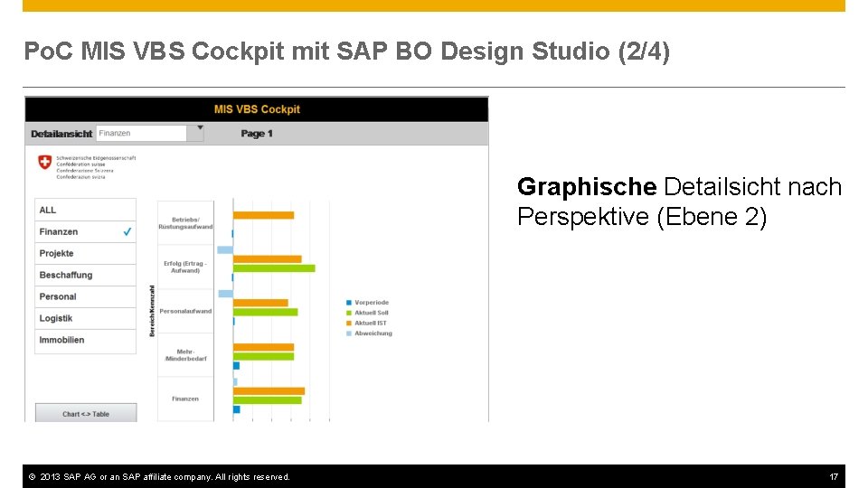Choose Beschaffung from the list
The height and width of the screenshot is (488, 868).
85,275
